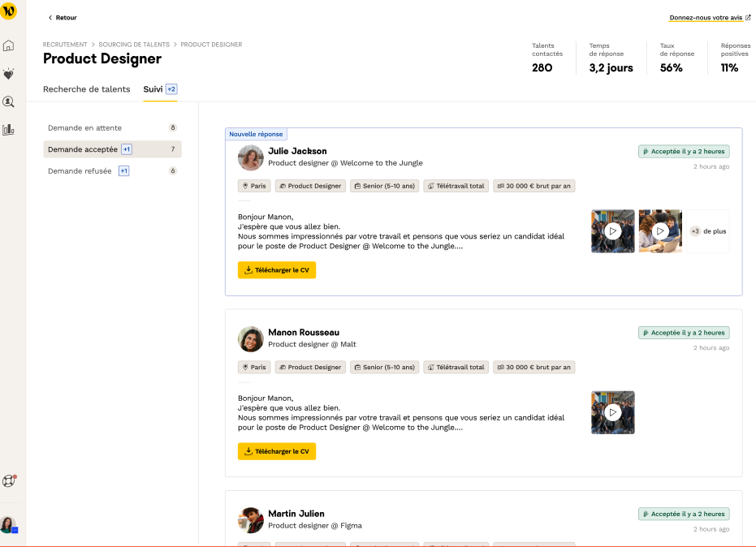Play the video in Manon Rousseau's card

[x=612, y=412]
